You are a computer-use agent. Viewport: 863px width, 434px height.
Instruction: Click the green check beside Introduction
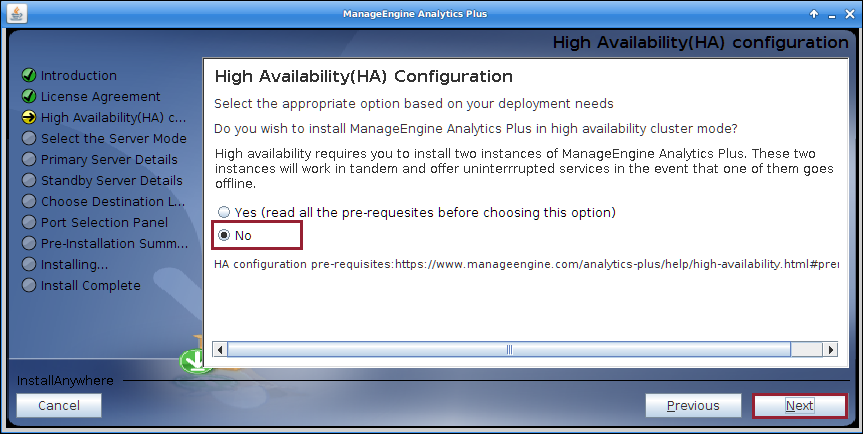tap(29, 75)
